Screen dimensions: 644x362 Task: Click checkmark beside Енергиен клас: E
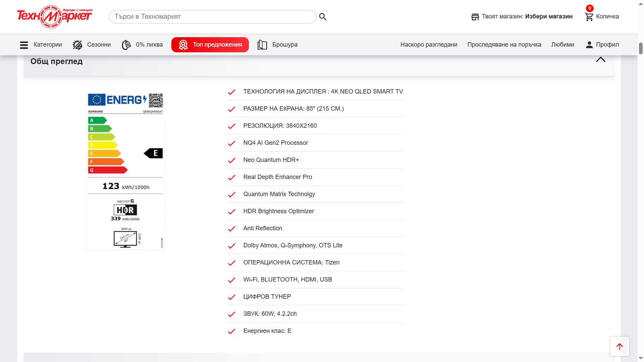click(x=231, y=331)
